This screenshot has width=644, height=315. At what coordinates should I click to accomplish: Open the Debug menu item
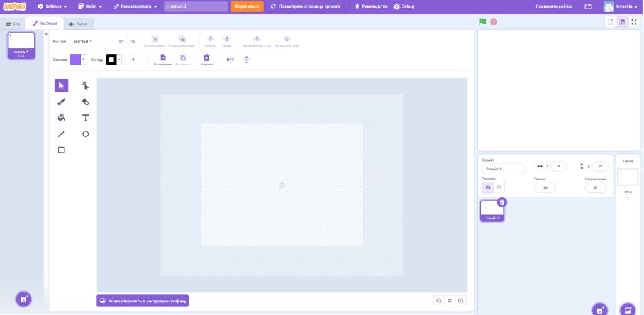(x=403, y=6)
